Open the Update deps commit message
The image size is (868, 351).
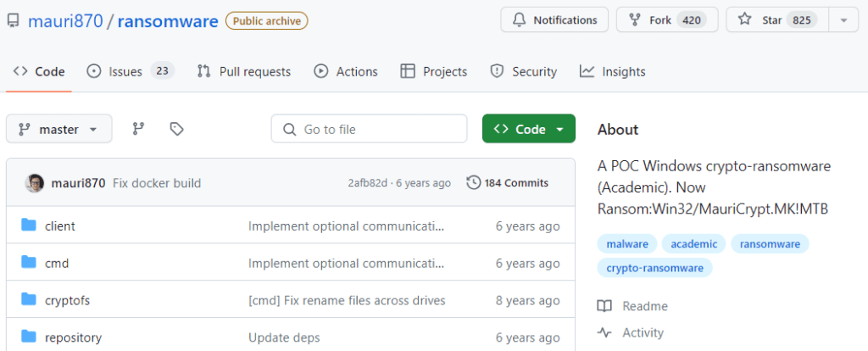(284, 337)
